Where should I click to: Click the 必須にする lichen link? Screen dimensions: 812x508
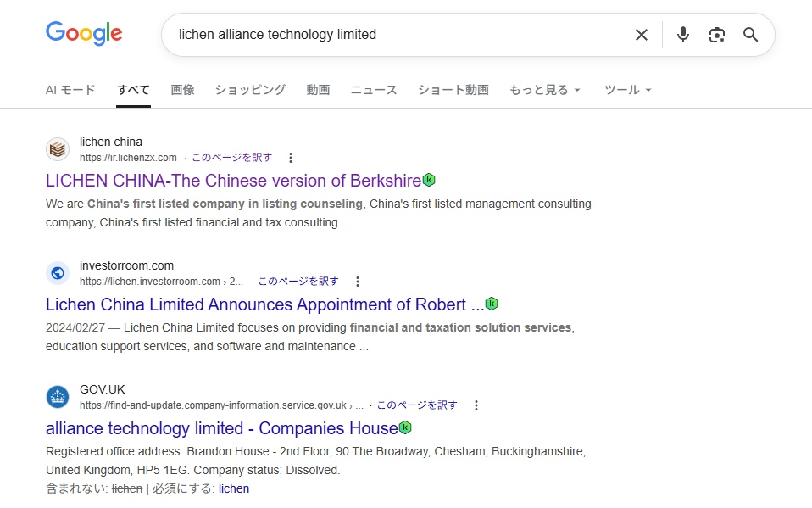(x=234, y=488)
